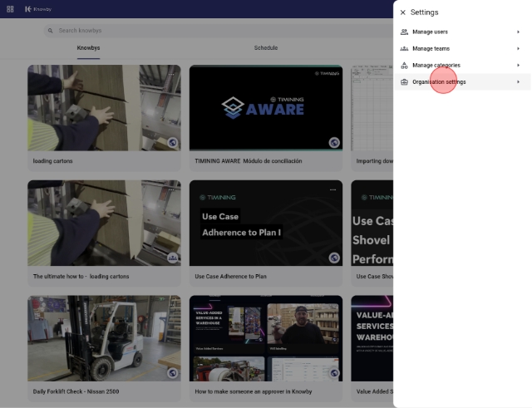Click the Manage categories shapes icon
This screenshot has width=532, height=408.
click(404, 65)
